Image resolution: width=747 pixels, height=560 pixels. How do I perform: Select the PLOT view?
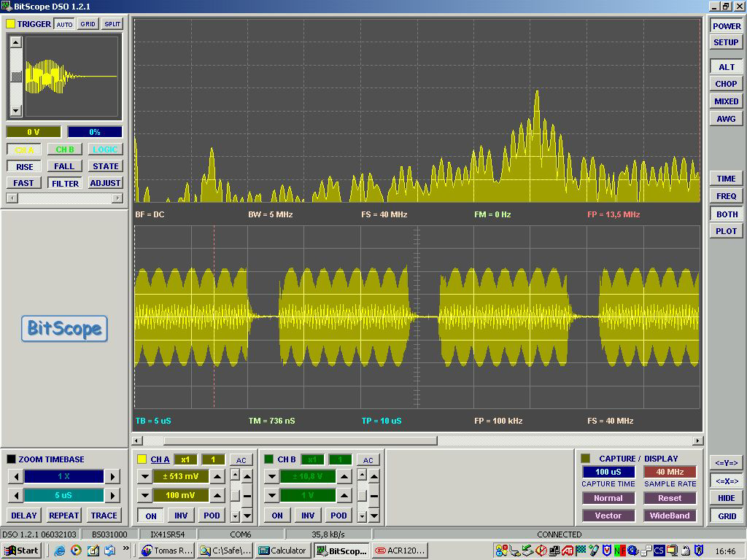726,231
